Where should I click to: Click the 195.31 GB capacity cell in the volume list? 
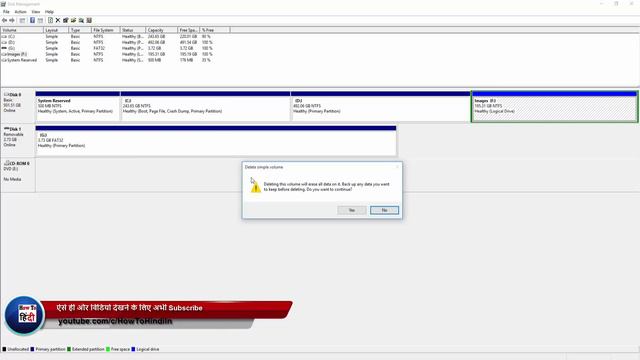point(156,54)
